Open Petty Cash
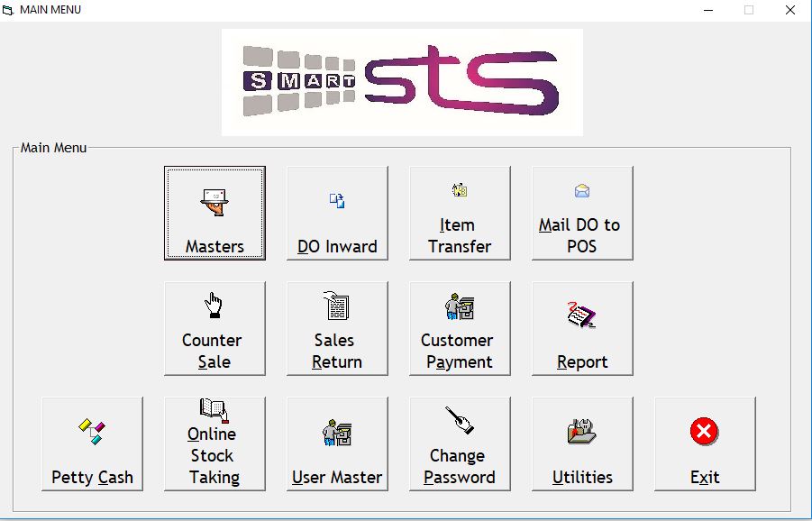 click(92, 443)
